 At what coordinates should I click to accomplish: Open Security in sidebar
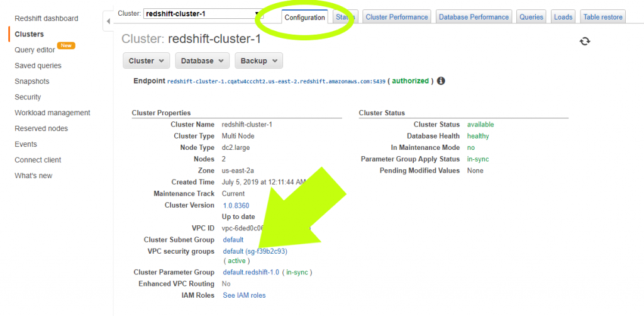coord(28,97)
